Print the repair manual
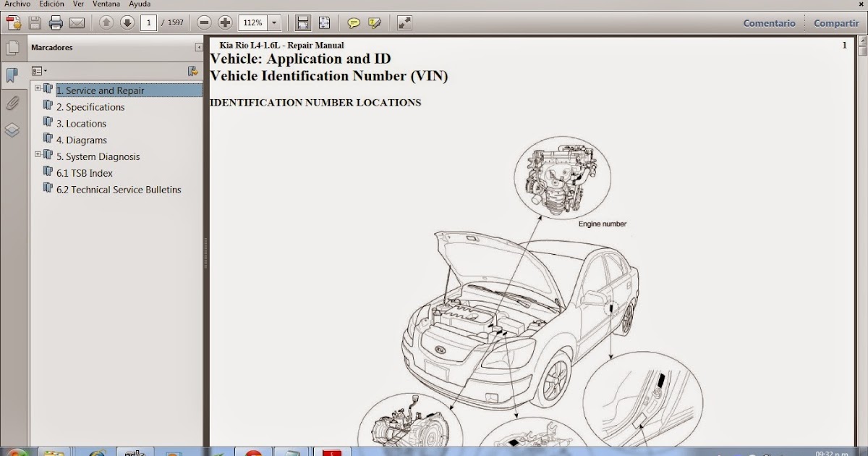 [56, 22]
